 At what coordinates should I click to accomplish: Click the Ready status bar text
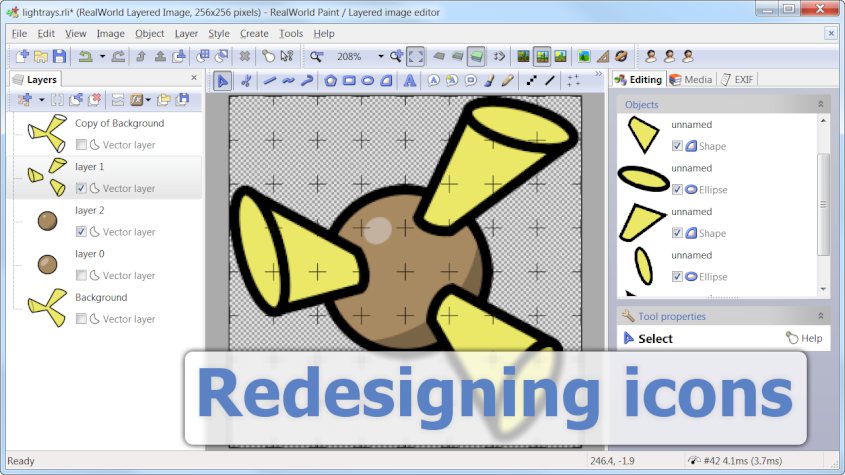tap(20, 461)
